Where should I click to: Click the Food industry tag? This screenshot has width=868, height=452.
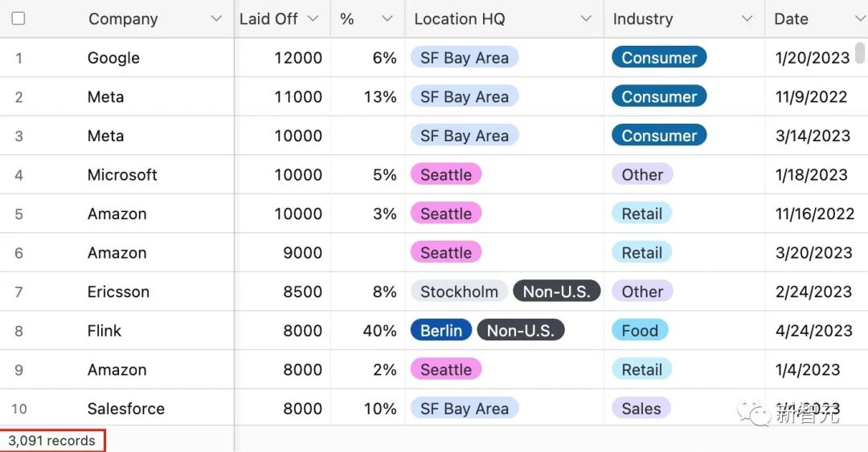pos(640,331)
